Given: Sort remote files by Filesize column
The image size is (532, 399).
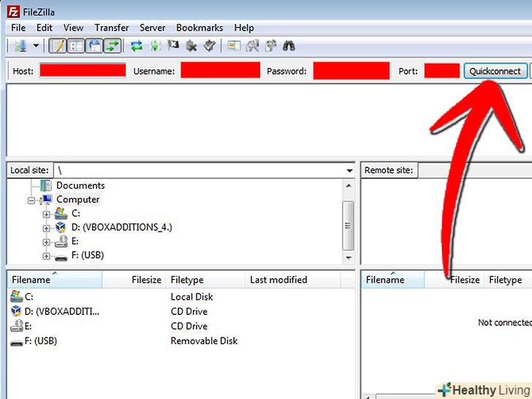Looking at the screenshot, I should click(454, 280).
